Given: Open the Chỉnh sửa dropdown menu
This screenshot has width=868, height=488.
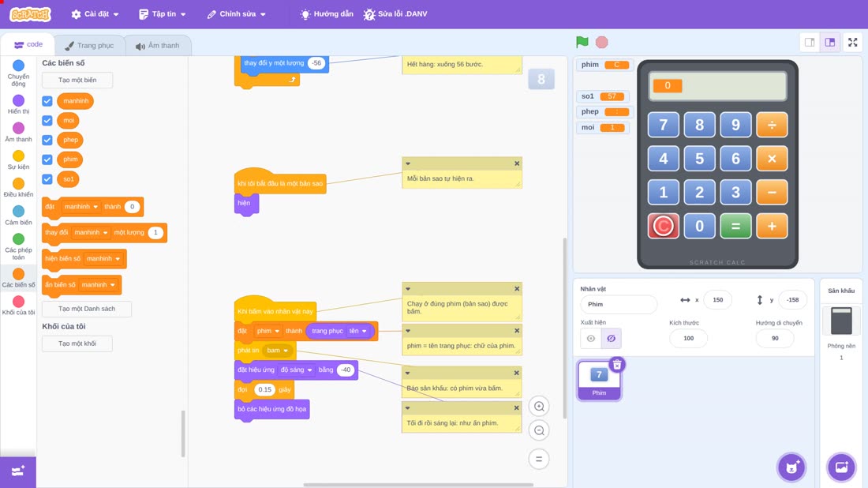Looking at the screenshot, I should pos(237,14).
